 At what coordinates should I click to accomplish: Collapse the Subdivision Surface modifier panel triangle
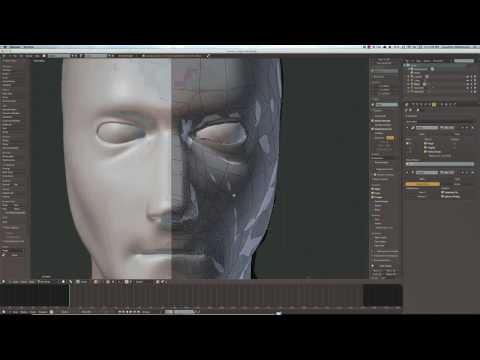407,172
